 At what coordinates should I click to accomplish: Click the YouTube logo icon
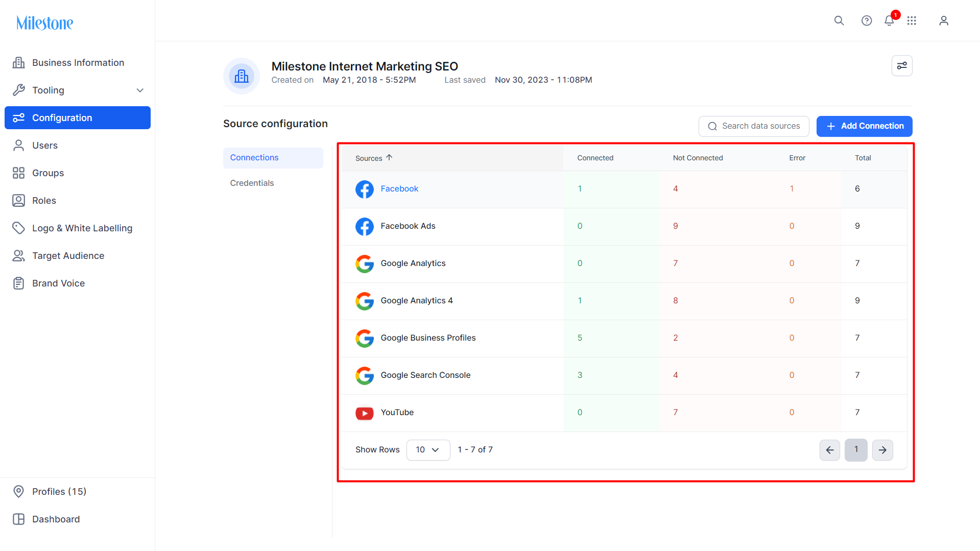point(365,413)
